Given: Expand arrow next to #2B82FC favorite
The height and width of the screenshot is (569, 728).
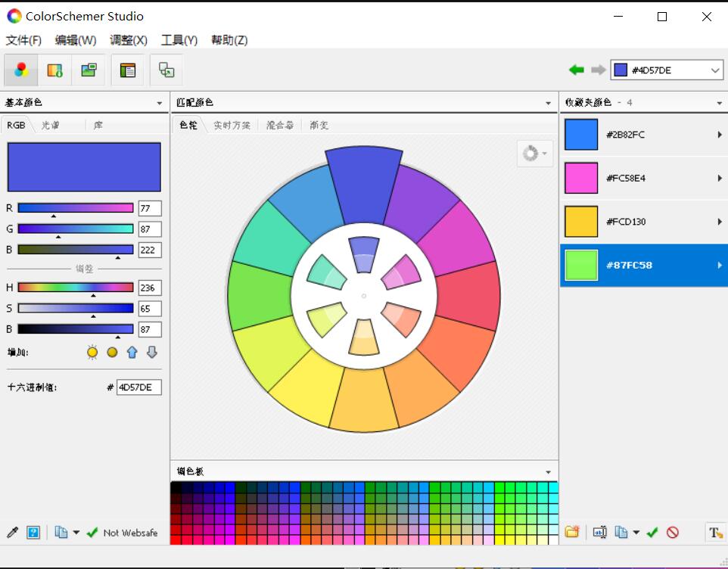Looking at the screenshot, I should tap(719, 135).
